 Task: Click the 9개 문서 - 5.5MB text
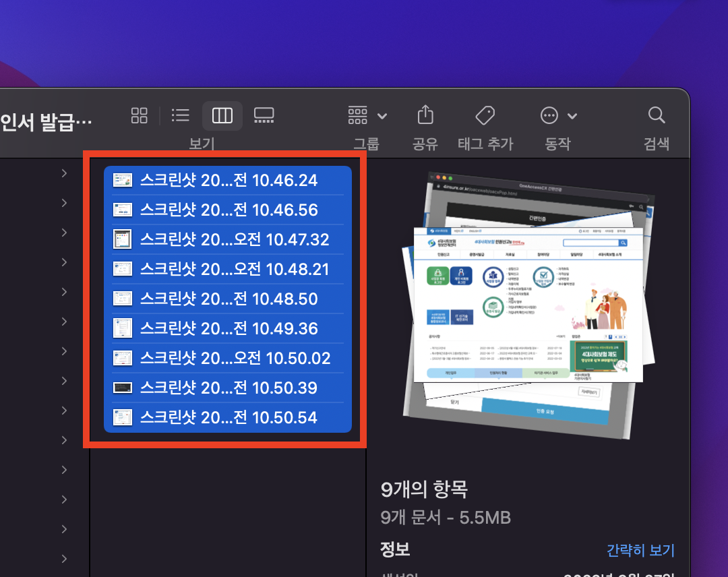pos(446,518)
